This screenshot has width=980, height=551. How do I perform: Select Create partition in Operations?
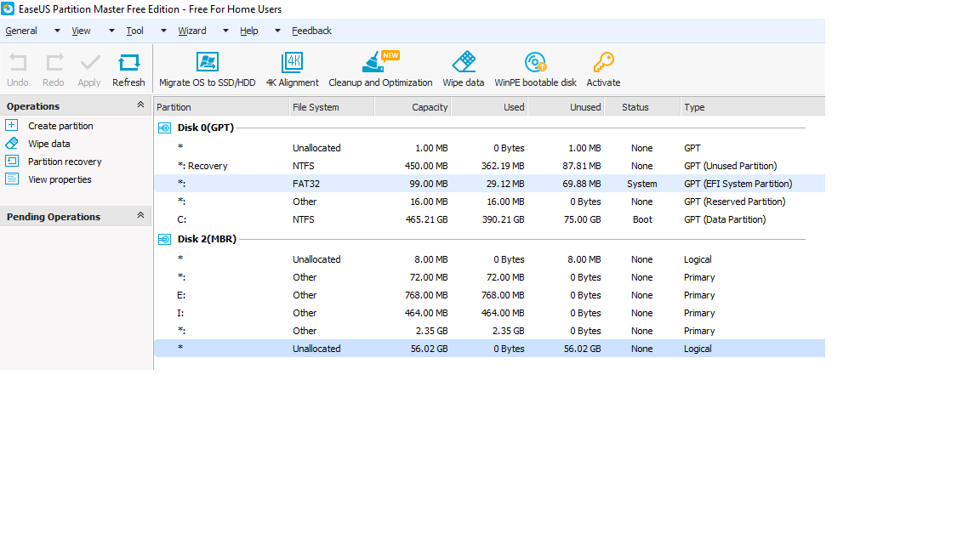click(x=60, y=126)
